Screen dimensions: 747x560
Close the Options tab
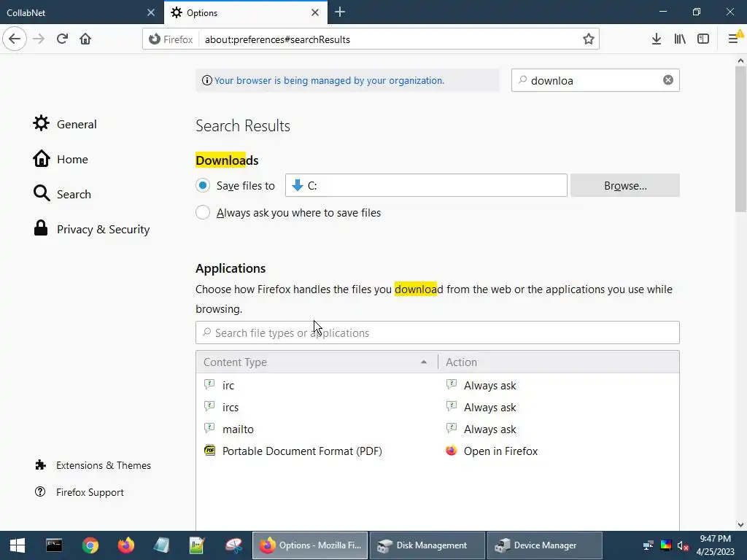(x=315, y=12)
